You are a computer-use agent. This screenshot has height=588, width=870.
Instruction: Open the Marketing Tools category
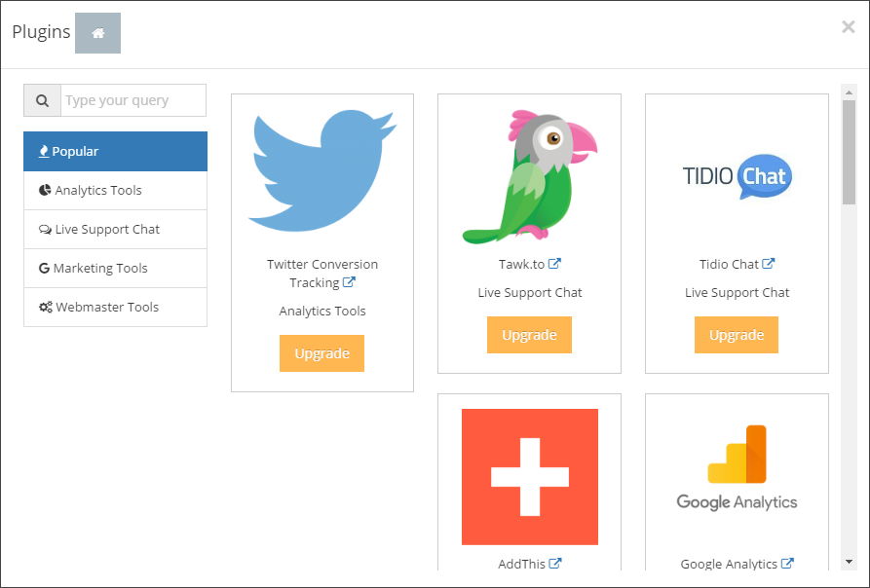coord(115,269)
